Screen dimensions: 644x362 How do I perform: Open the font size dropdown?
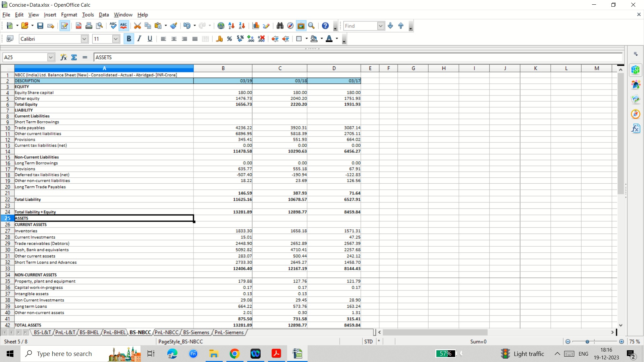[x=116, y=39]
